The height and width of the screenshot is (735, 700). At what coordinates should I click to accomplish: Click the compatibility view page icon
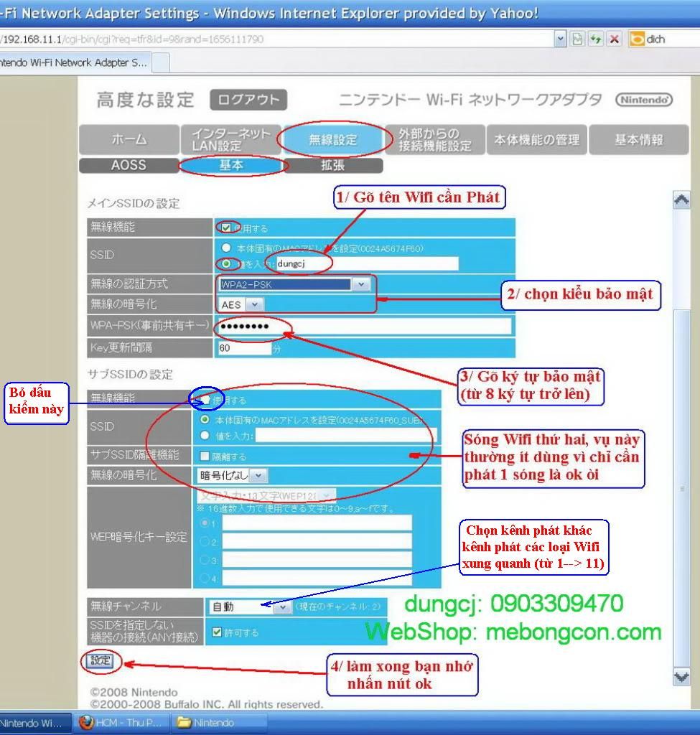pyautogui.click(x=577, y=39)
